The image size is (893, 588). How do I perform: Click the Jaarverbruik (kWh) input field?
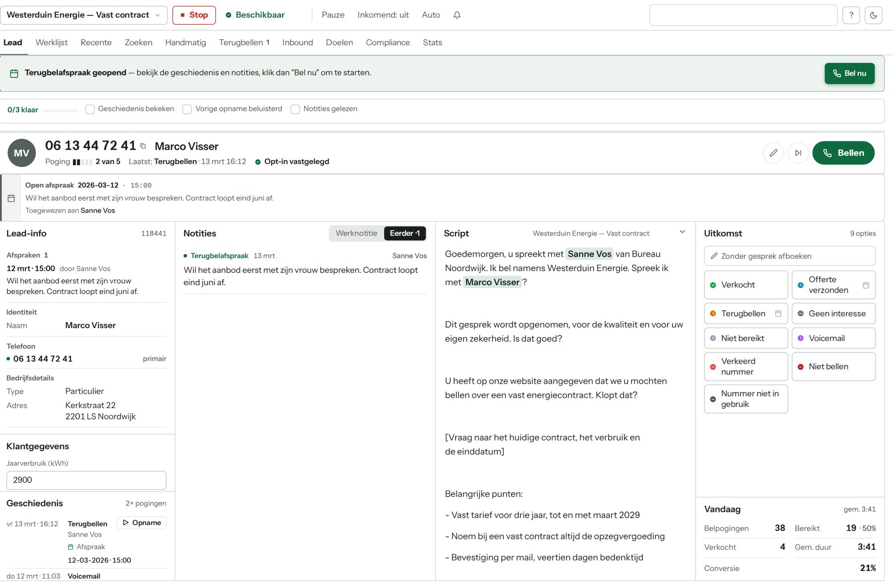click(x=86, y=480)
